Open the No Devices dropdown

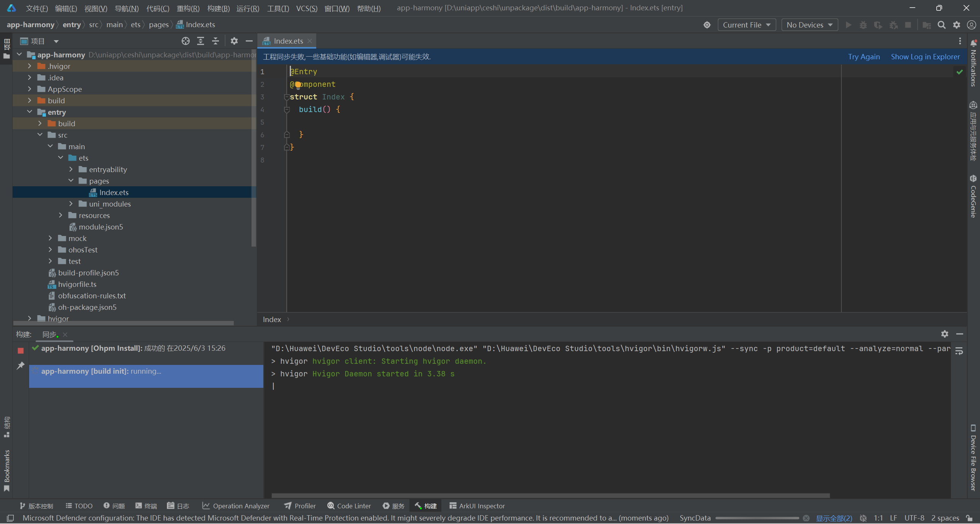pos(809,25)
